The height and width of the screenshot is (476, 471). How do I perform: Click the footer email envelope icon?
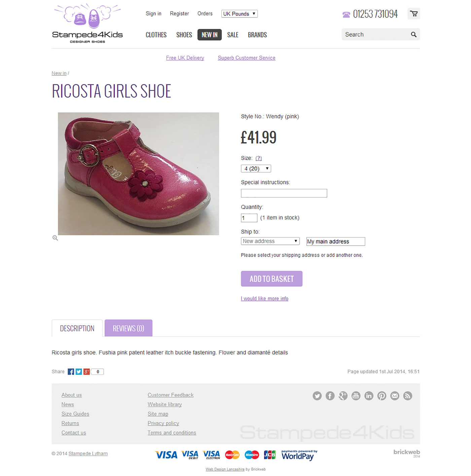(395, 396)
